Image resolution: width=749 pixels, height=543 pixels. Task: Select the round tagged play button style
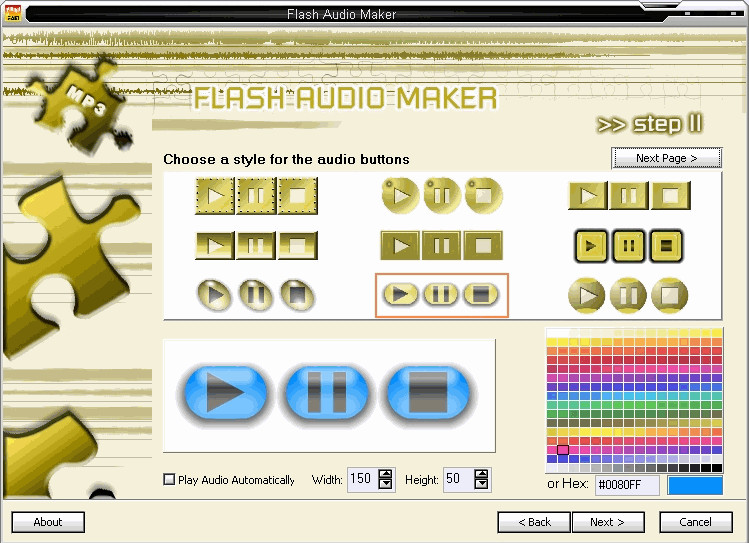pos(400,195)
